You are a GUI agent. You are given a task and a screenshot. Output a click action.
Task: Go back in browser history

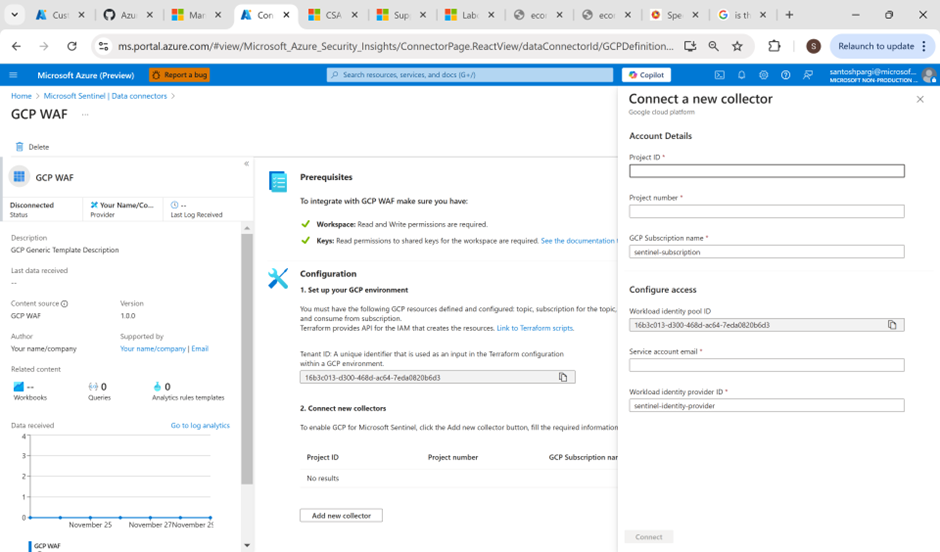coord(16,46)
